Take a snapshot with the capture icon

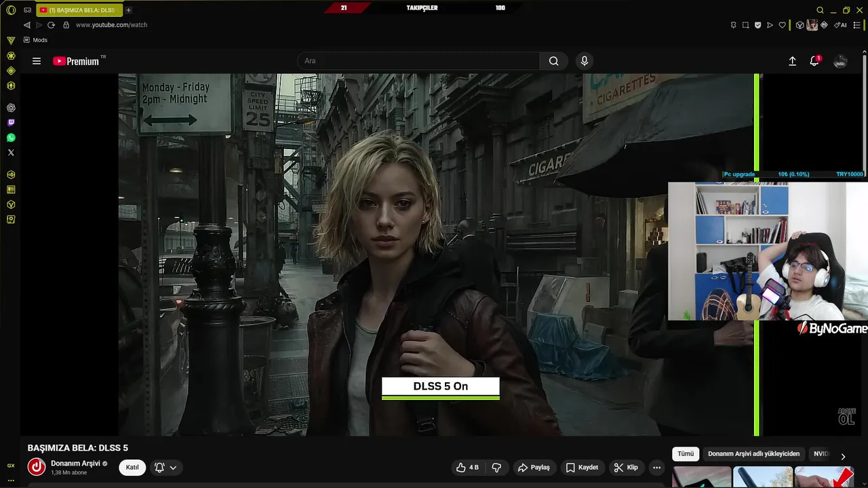pyautogui.click(x=745, y=25)
